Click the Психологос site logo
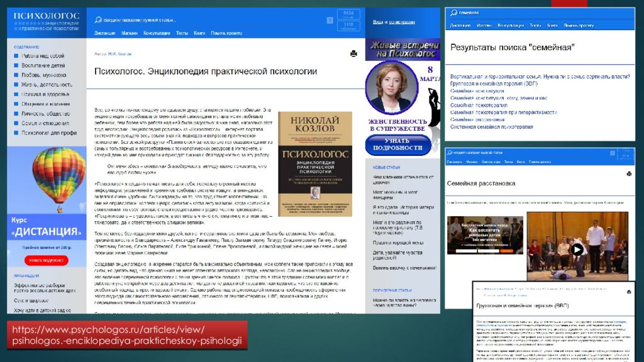Image resolution: width=644 pixels, height=362 pixels. [x=46, y=21]
